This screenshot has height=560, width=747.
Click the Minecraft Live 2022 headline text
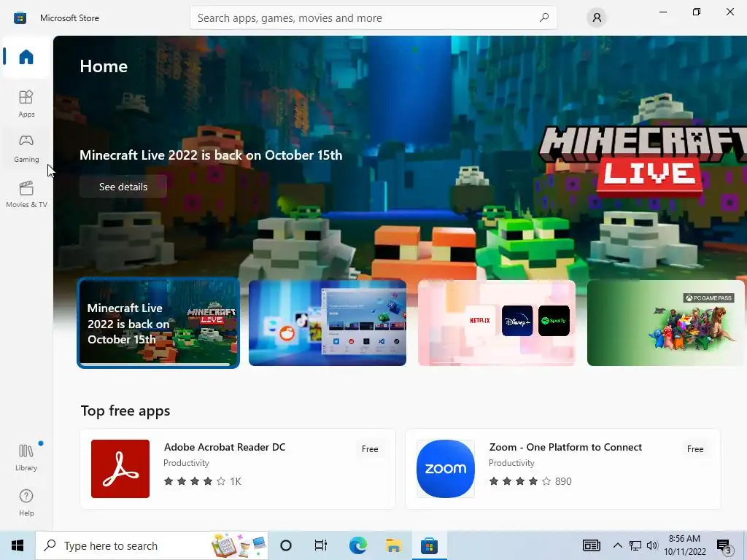pyautogui.click(x=211, y=155)
